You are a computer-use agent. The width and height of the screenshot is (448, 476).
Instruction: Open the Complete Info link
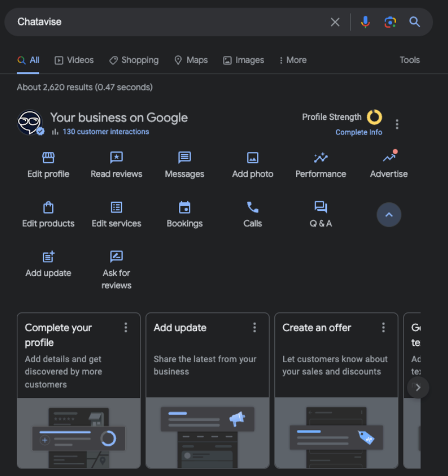pyautogui.click(x=359, y=132)
